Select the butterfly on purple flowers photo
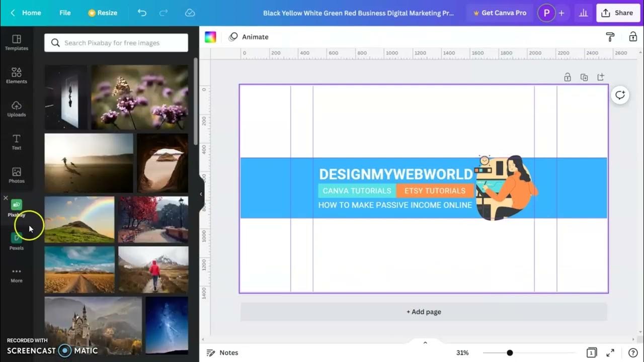Screen dimensions: 644x362 click(x=140, y=97)
